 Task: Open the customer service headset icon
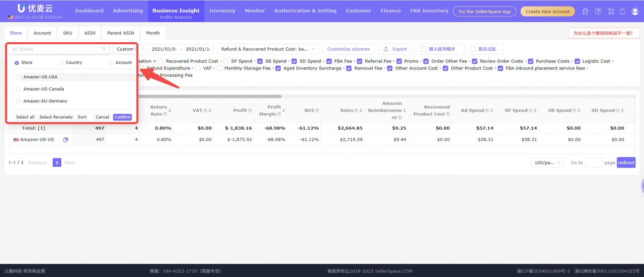tap(585, 11)
